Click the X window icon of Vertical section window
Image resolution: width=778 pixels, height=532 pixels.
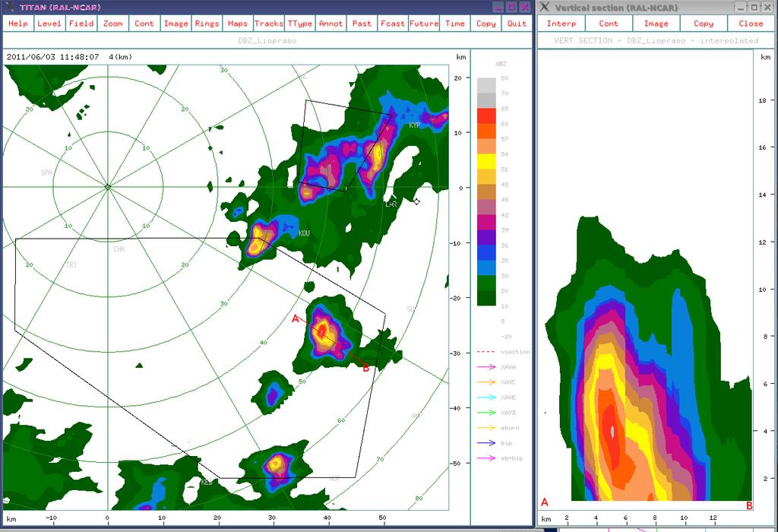pos(544,7)
